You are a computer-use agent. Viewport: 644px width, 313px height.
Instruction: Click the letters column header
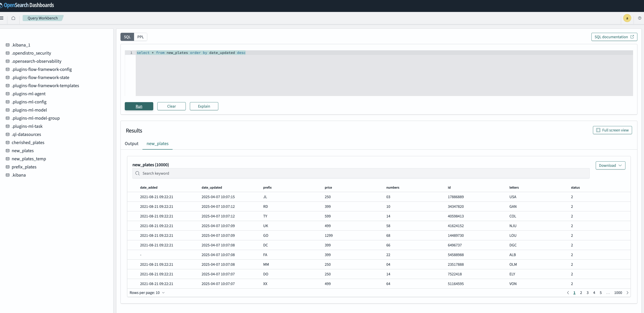514,187
